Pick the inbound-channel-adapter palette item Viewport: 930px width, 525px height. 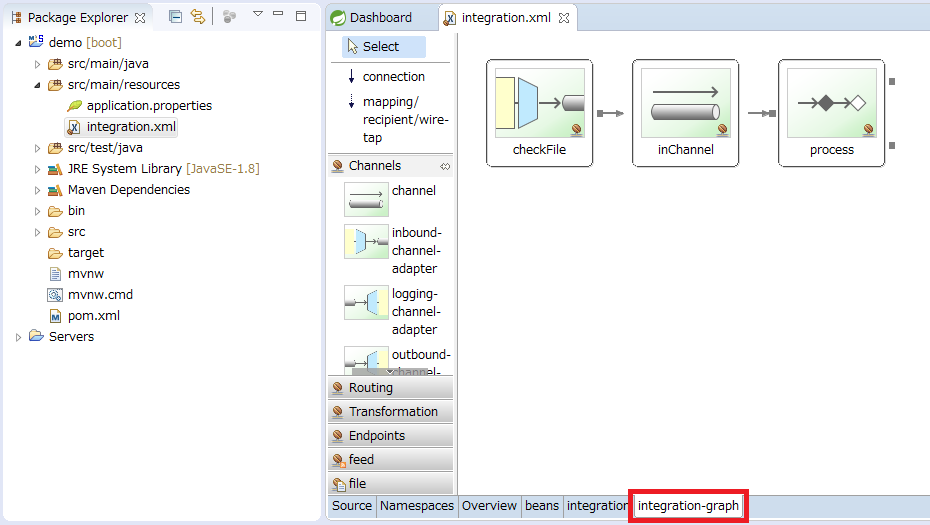(393, 250)
